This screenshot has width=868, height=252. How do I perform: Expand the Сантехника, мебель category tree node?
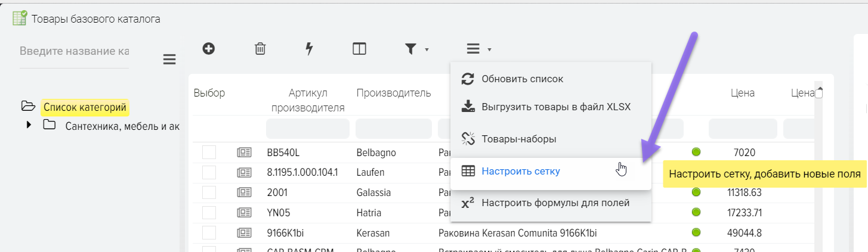[29, 126]
